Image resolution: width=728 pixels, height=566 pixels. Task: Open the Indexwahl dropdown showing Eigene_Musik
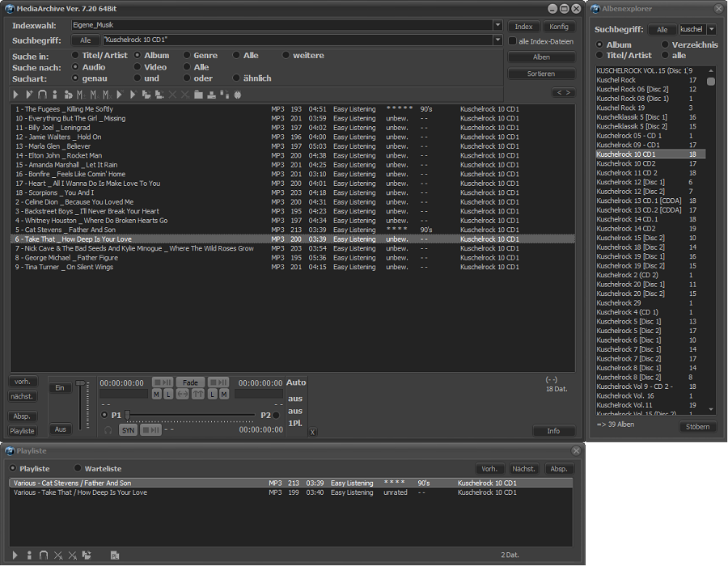tap(497, 25)
